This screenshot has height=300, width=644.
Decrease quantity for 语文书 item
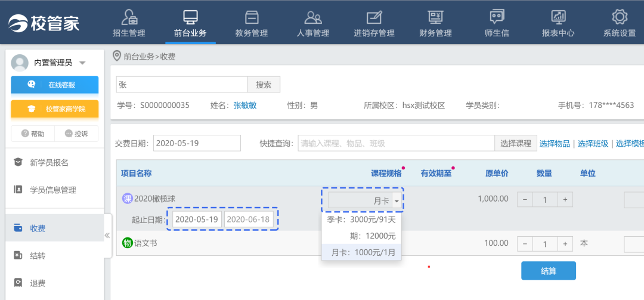525,244
